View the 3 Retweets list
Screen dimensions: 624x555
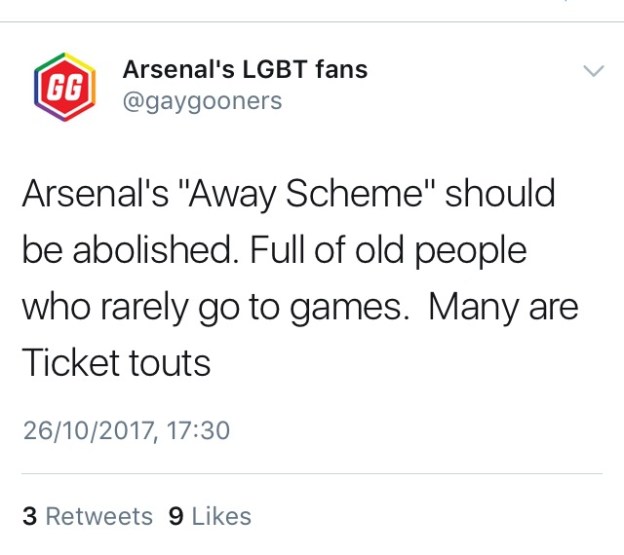(87, 516)
